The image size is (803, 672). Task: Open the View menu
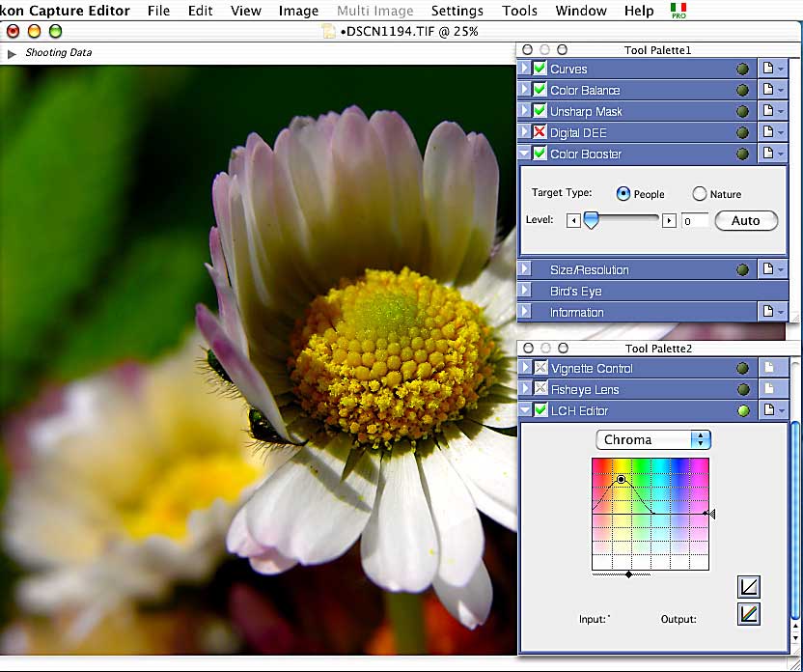click(x=246, y=11)
